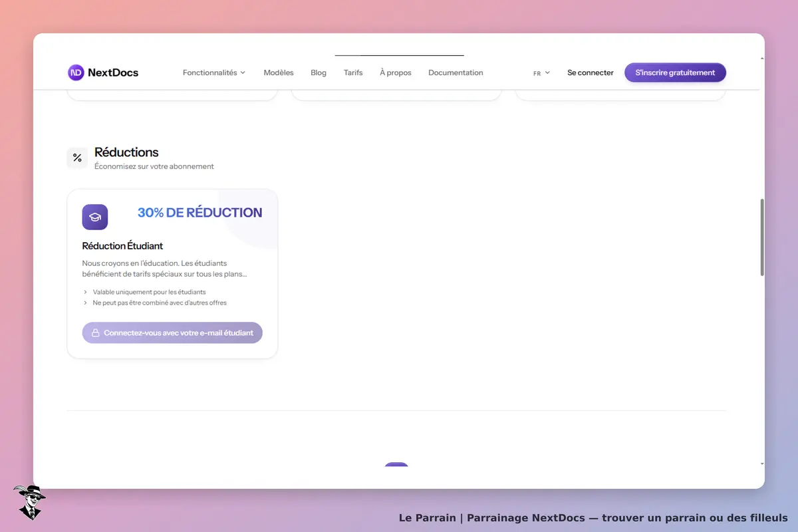Screen dimensions: 798x532
Task: Click Se connecter
Action: click(591, 72)
